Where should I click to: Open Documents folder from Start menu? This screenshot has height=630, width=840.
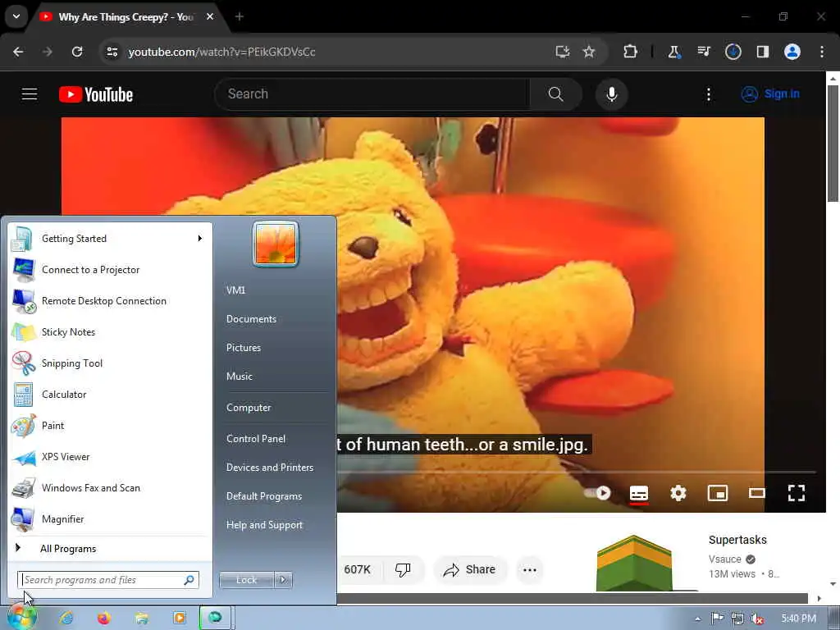coord(251,319)
